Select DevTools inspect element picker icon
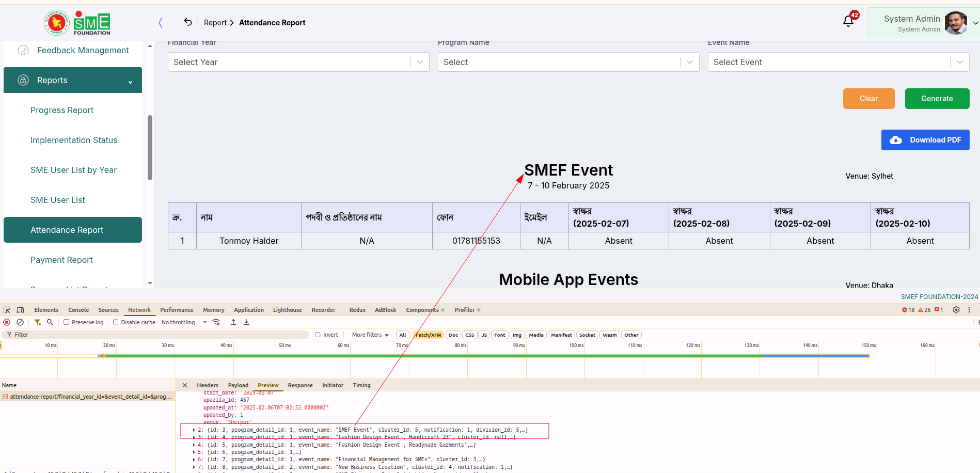 (7, 310)
